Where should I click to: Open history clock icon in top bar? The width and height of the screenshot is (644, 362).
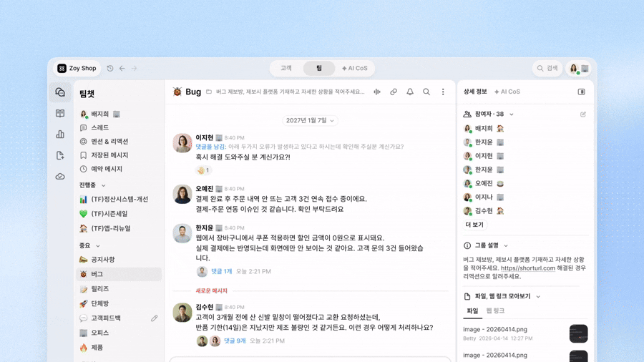(x=110, y=68)
